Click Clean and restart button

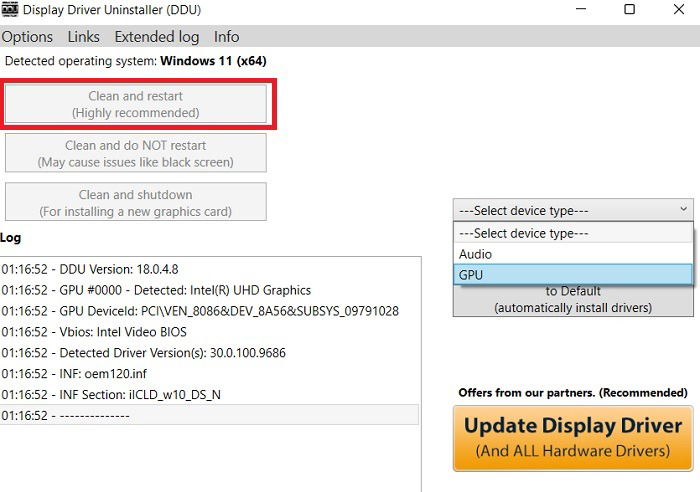[136, 104]
